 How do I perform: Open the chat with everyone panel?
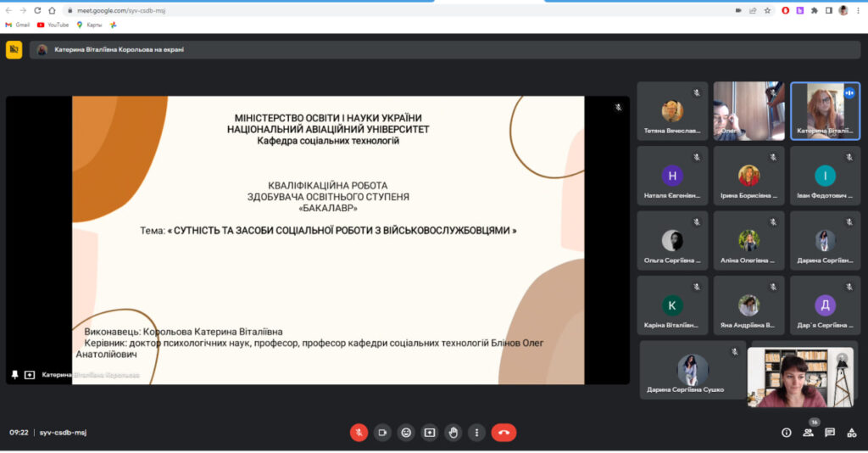coord(830,433)
